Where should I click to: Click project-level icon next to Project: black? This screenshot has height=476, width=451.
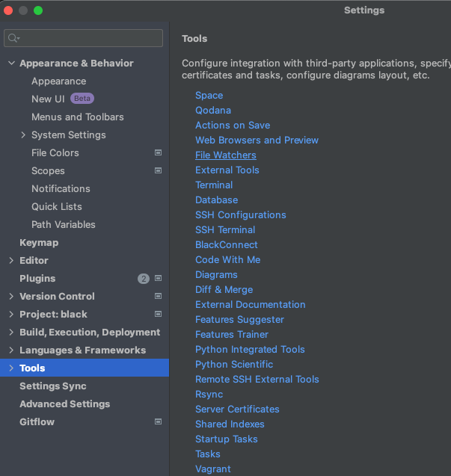pyautogui.click(x=158, y=314)
